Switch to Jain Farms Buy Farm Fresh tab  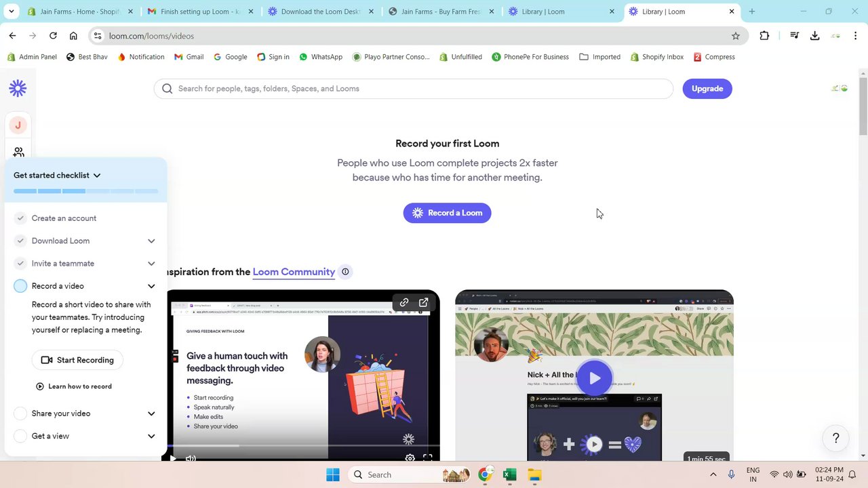(441, 12)
